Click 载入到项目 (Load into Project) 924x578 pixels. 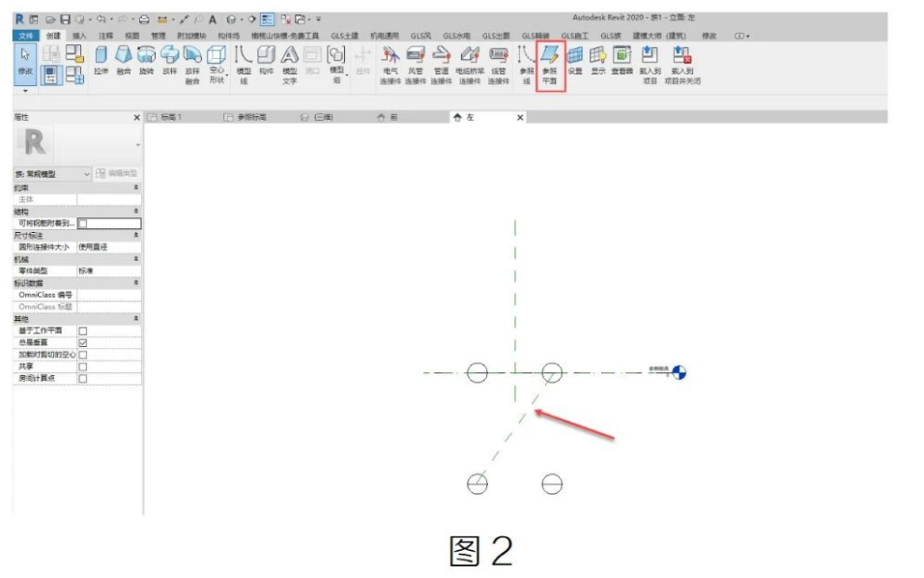click(650, 65)
